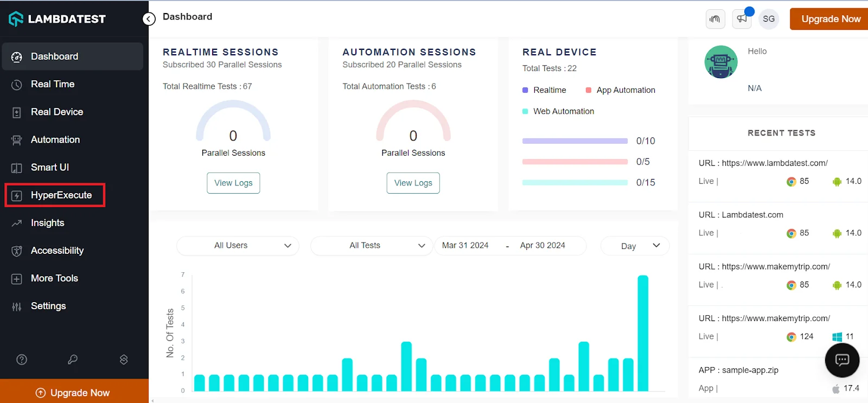The image size is (868, 403).
Task: Open announcements megaphone icon
Action: point(742,19)
